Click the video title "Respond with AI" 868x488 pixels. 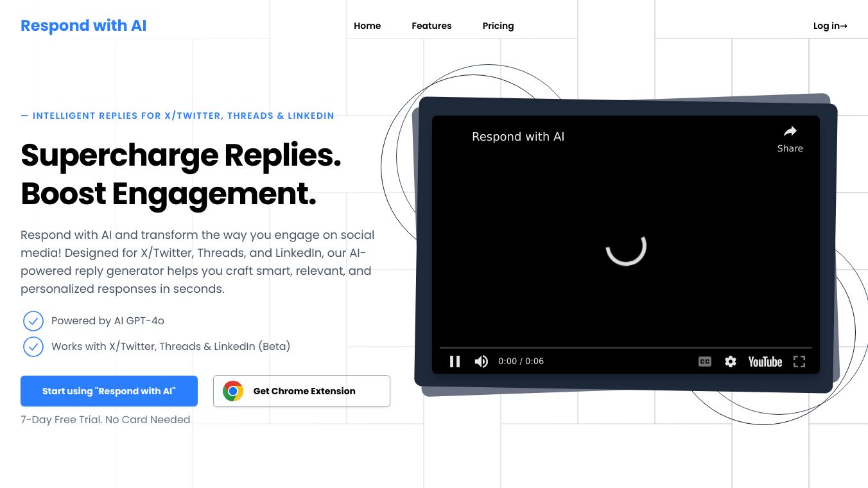point(518,137)
